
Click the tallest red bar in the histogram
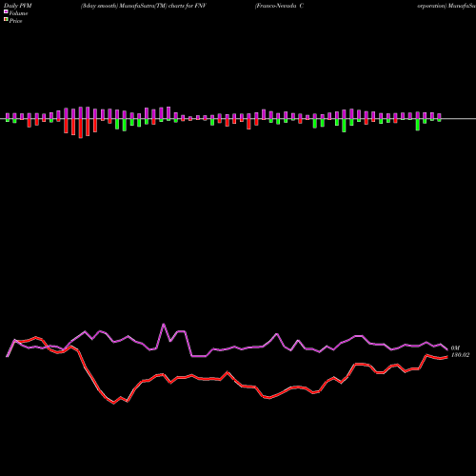coord(81,129)
